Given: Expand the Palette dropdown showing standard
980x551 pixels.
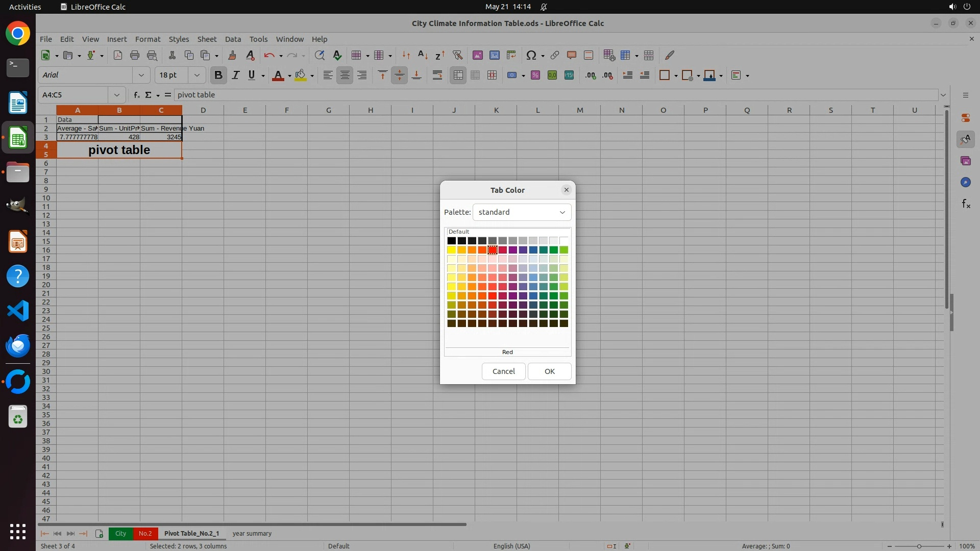Looking at the screenshot, I should 522,212.
